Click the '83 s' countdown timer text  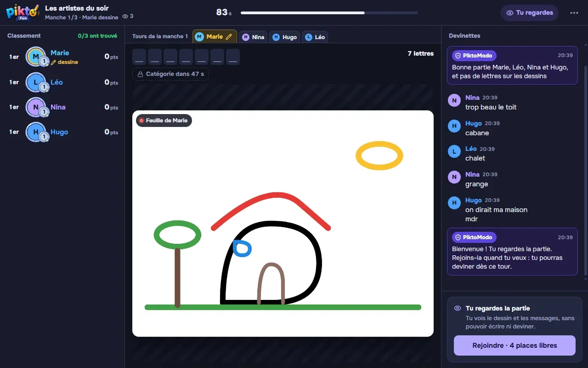coord(224,12)
